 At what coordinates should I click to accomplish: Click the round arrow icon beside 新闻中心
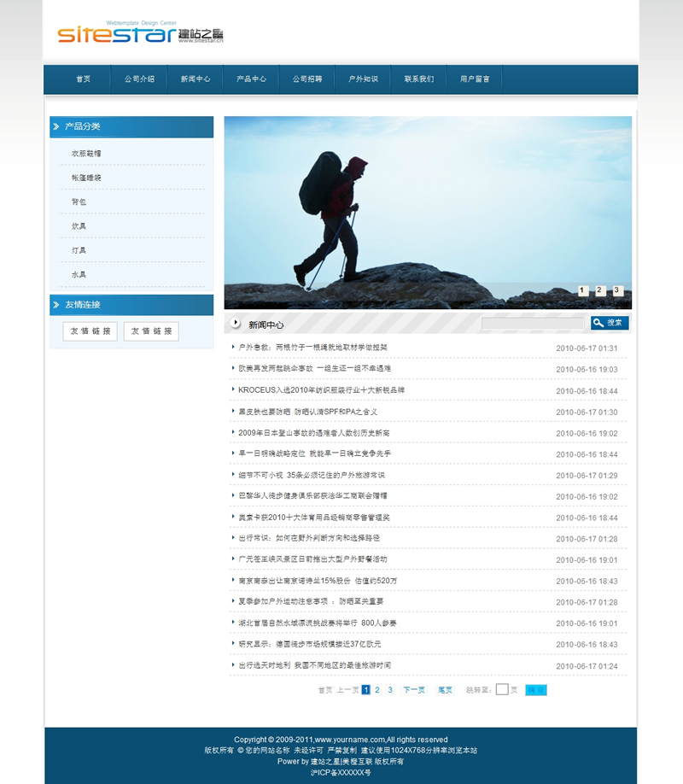(236, 324)
